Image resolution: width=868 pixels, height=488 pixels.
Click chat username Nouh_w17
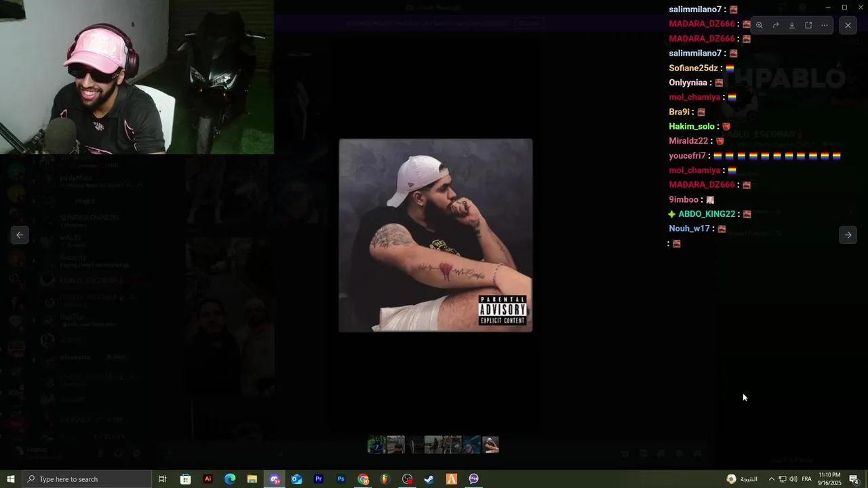tap(690, 229)
